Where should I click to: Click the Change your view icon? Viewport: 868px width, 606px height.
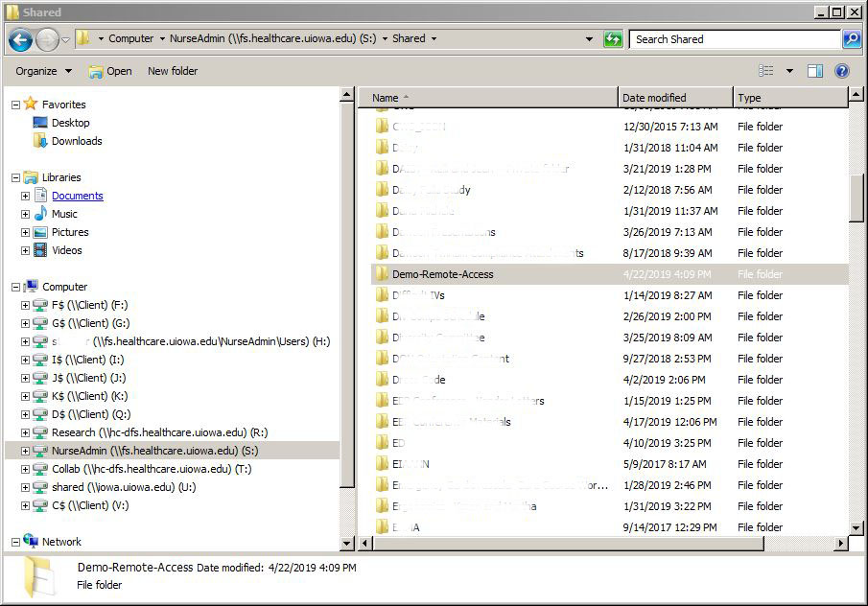point(766,71)
